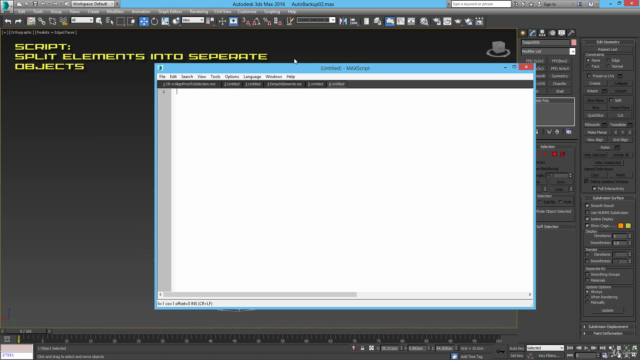Enable Use NURMS Subdivision checkbox
This screenshot has width=640, height=360.
587,213
